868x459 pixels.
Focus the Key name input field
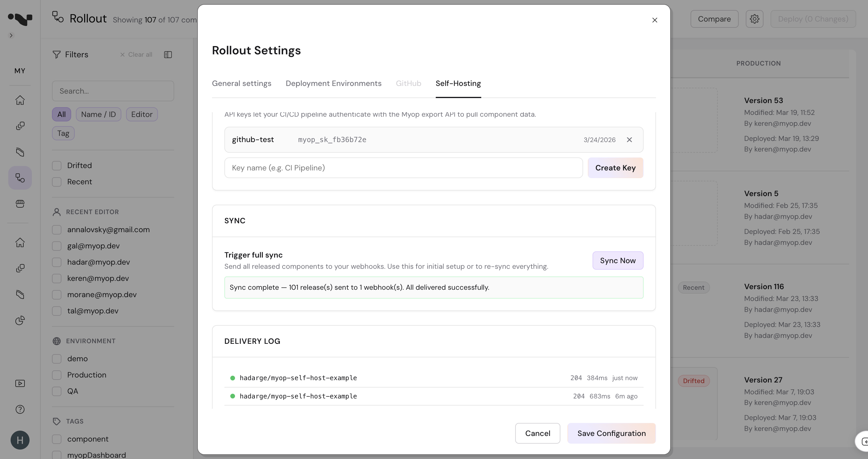click(x=403, y=168)
